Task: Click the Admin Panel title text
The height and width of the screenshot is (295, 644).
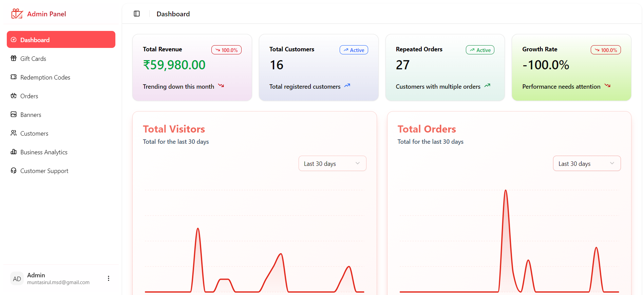Action: 46,14
